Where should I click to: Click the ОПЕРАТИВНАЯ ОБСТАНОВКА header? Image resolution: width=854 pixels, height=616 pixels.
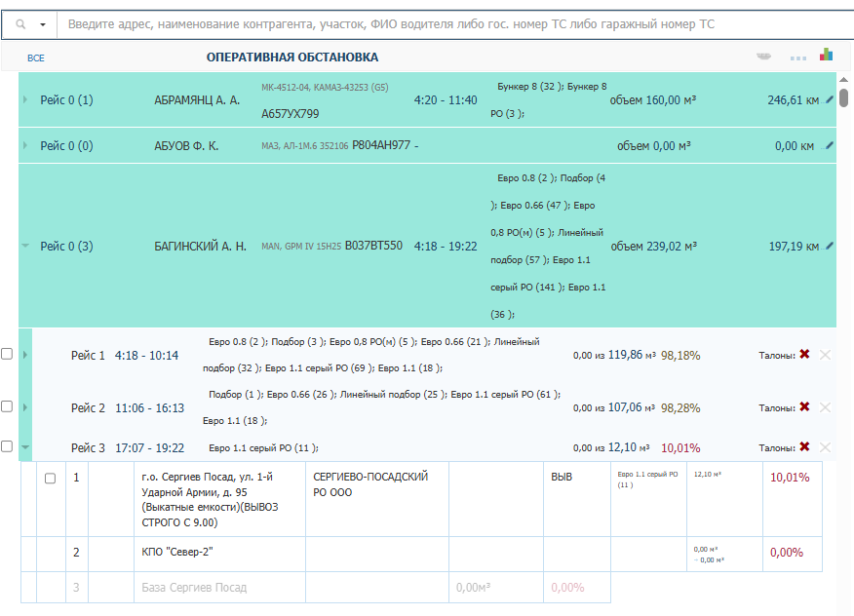[292, 58]
